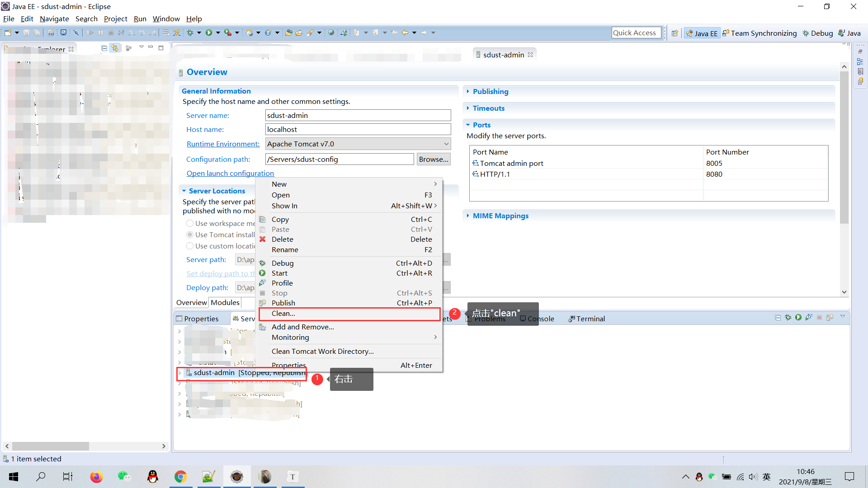Click the Debug bug icon in toolbar
868x488 pixels.
point(190,33)
